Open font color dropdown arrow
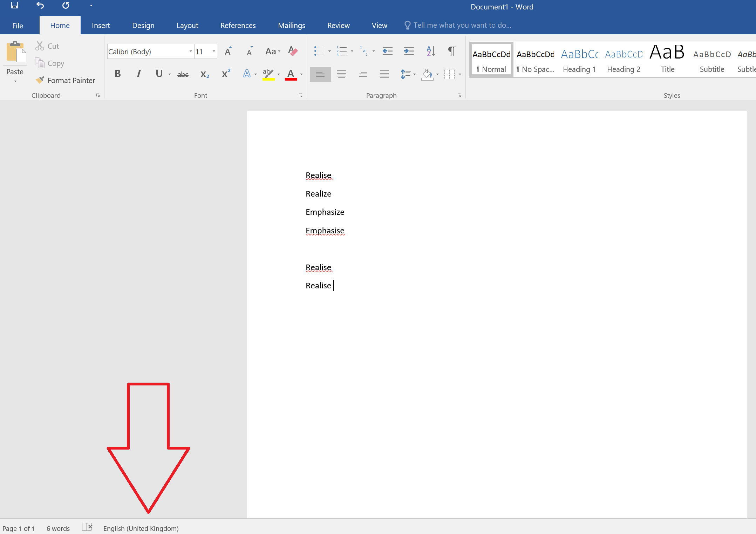The width and height of the screenshot is (756, 534). coord(301,74)
